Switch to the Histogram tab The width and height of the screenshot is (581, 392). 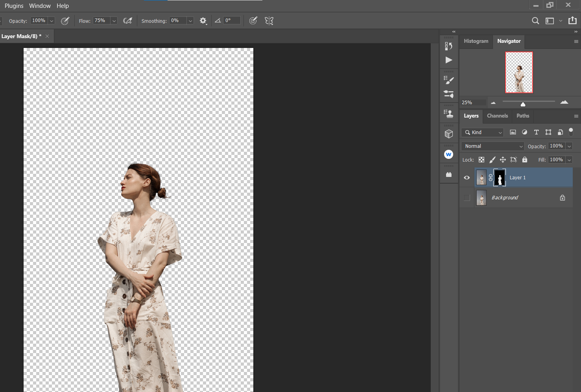pyautogui.click(x=476, y=41)
